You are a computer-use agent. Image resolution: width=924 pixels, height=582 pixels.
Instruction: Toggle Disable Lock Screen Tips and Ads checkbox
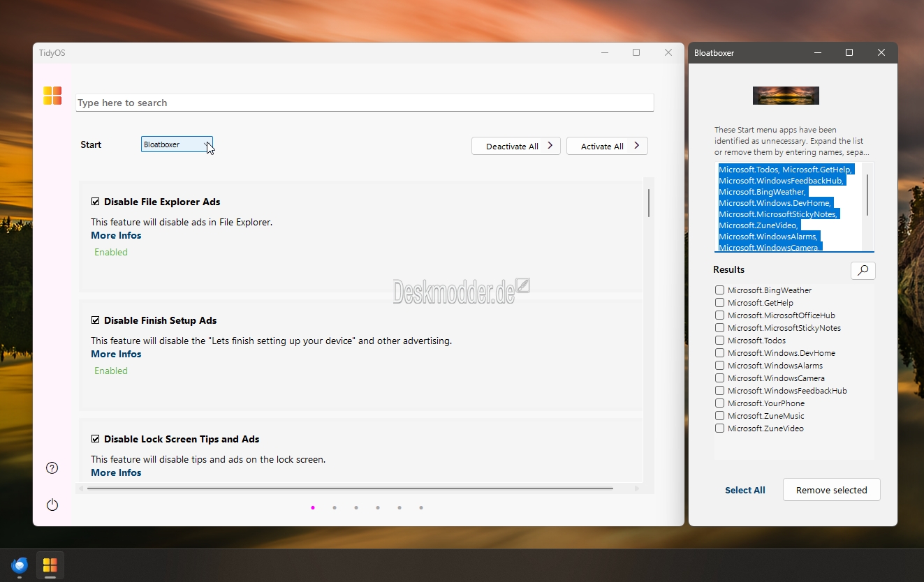click(x=96, y=439)
